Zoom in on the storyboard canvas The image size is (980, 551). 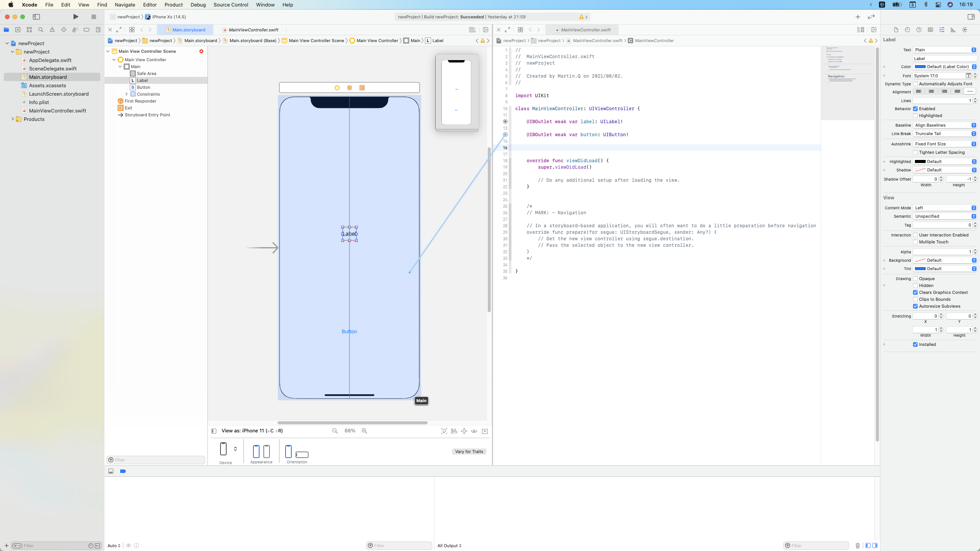[364, 431]
